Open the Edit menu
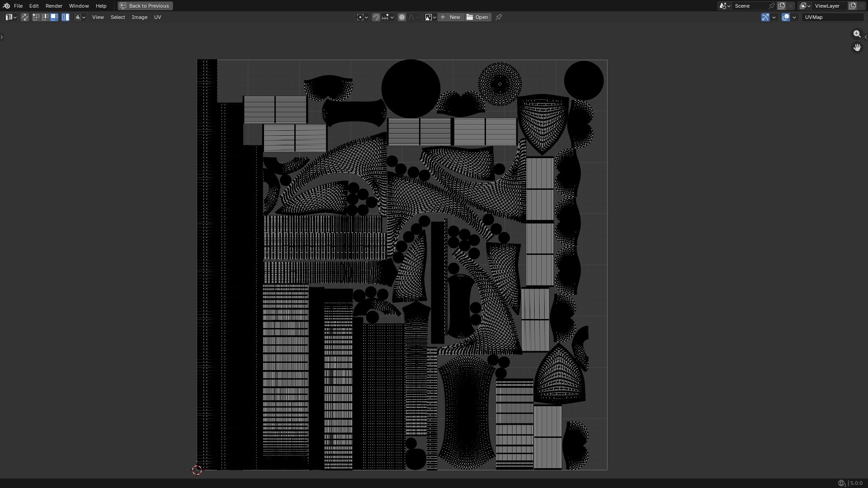This screenshot has height=488, width=868. coord(34,6)
